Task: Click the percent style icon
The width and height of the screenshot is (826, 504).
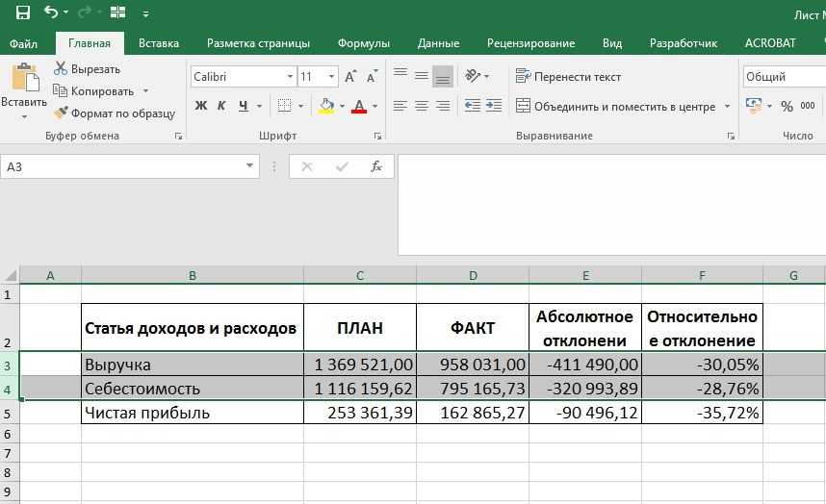Action: [x=787, y=106]
